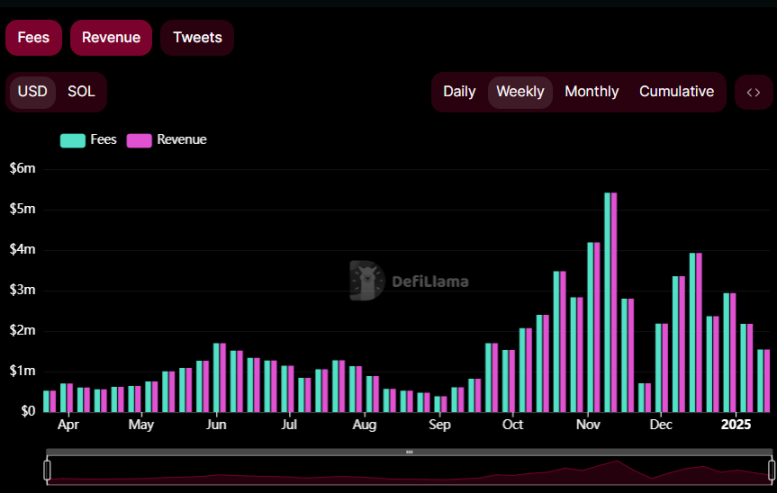777x493 pixels.
Task: Click the teal Fees legend swatch
Action: point(73,140)
